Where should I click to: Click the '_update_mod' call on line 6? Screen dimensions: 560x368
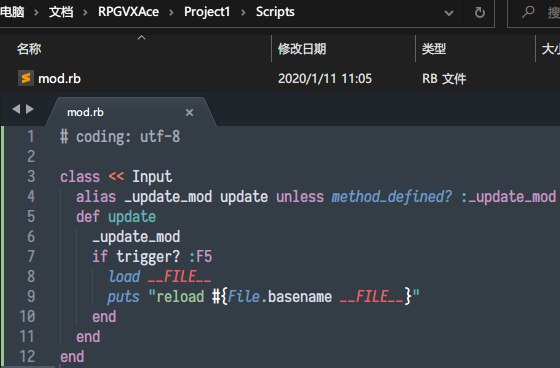tap(136, 237)
